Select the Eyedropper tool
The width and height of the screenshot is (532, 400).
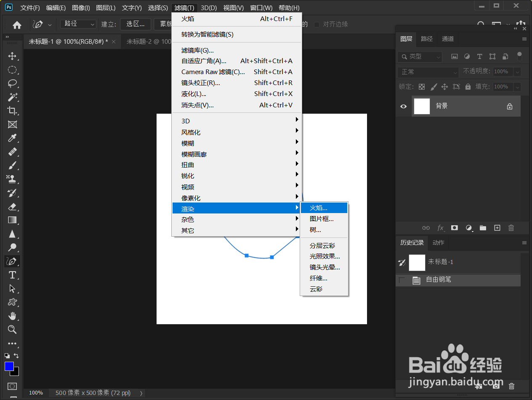[12, 138]
